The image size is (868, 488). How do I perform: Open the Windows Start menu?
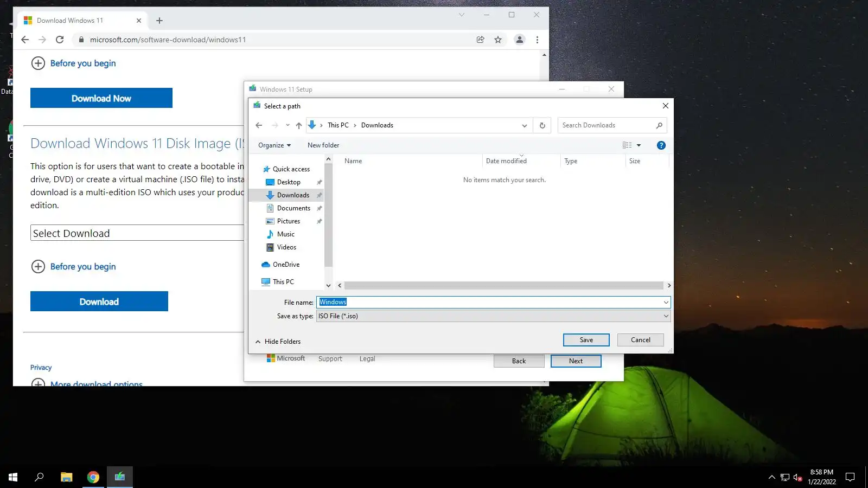(13, 477)
